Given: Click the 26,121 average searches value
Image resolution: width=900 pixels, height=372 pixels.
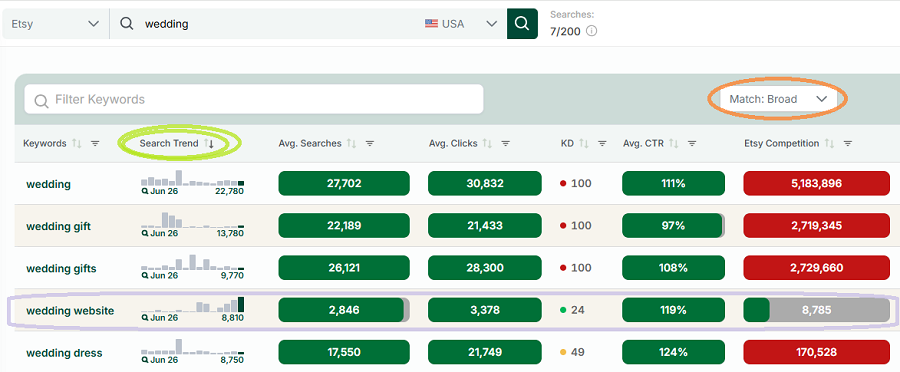Looking at the screenshot, I should tap(344, 268).
